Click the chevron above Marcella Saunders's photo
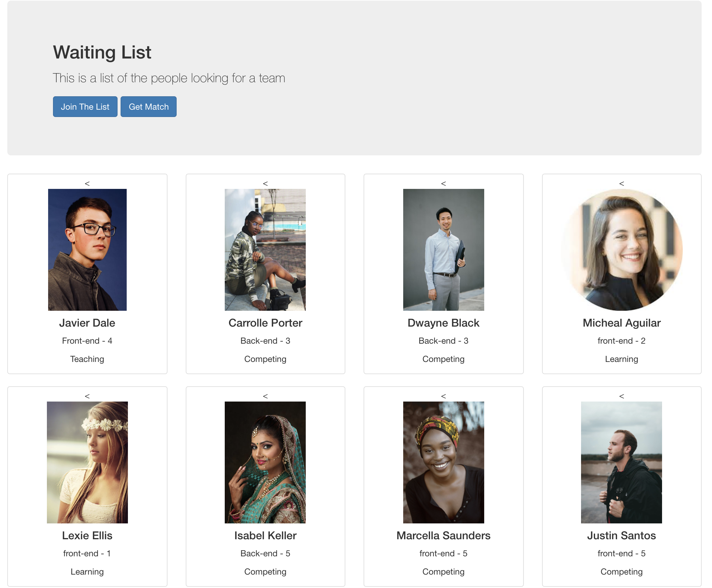 tap(443, 396)
